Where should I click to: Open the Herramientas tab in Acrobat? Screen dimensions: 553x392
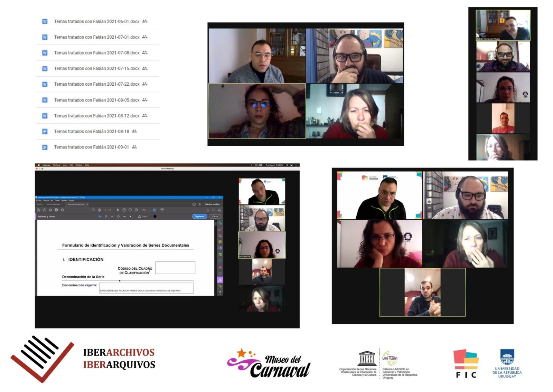pos(54,204)
